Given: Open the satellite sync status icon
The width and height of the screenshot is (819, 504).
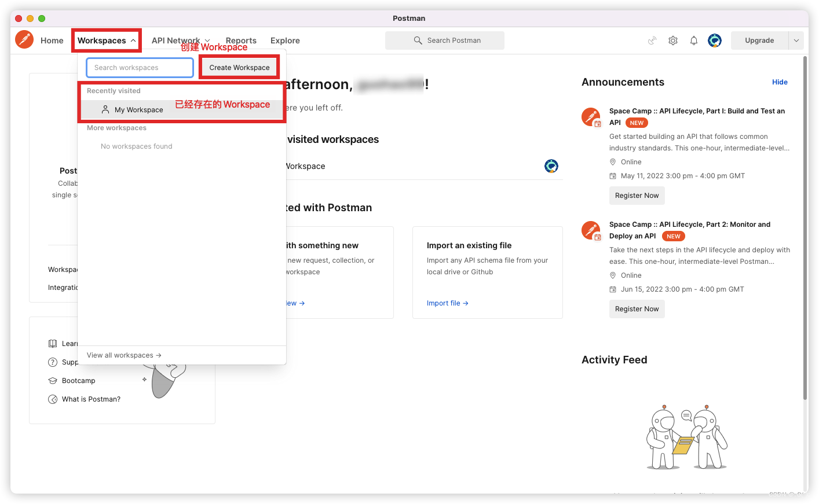Looking at the screenshot, I should pyautogui.click(x=652, y=41).
